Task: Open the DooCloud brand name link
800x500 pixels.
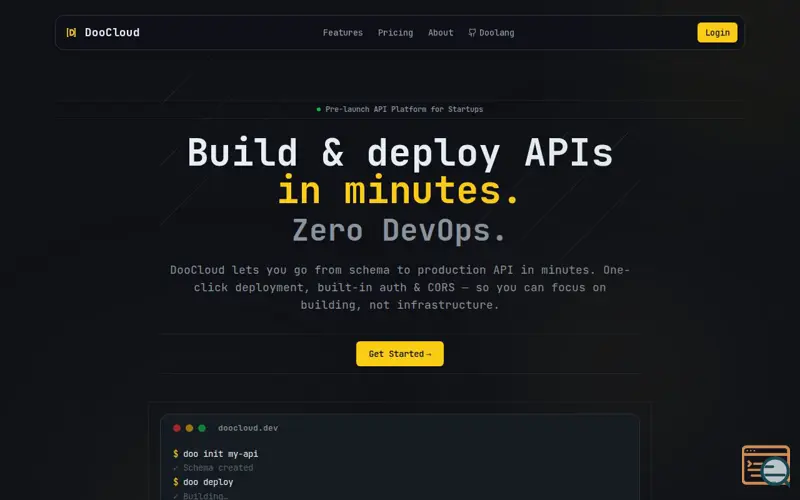Action: (112, 33)
